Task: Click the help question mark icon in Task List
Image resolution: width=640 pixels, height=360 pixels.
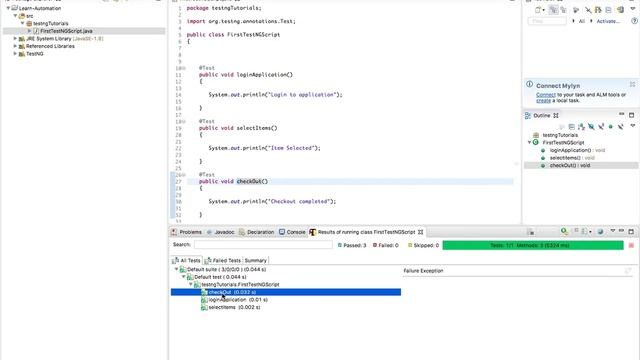Action: [635, 21]
